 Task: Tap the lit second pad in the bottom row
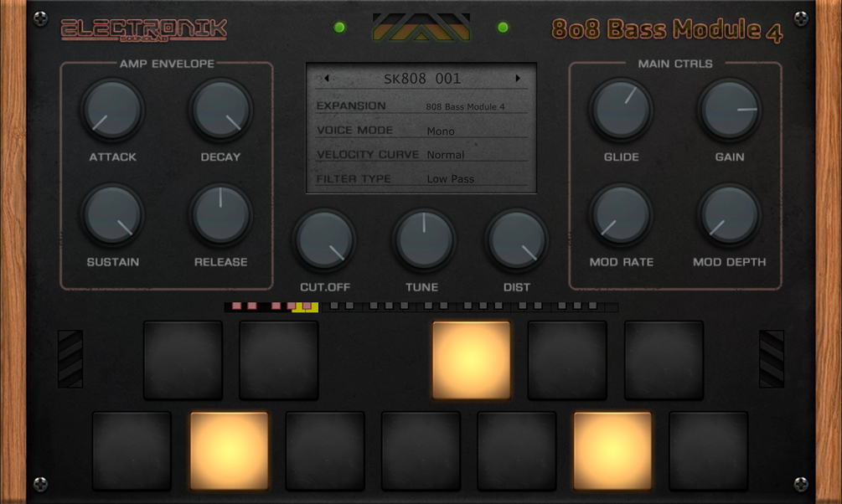point(229,451)
